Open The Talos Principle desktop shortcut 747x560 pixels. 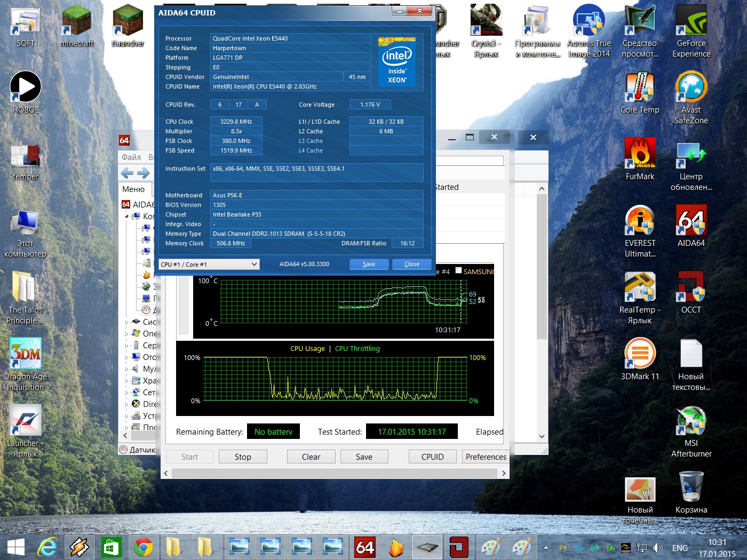(x=25, y=298)
